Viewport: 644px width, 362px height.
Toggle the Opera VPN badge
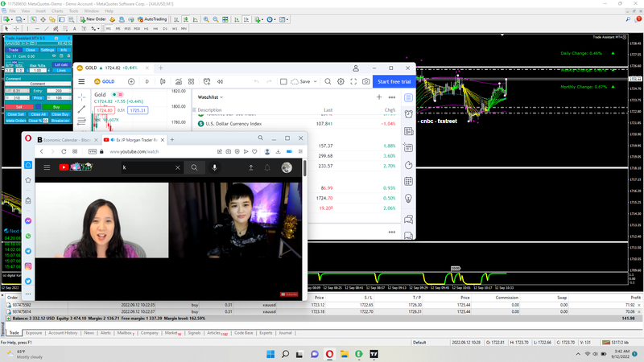pos(93,151)
